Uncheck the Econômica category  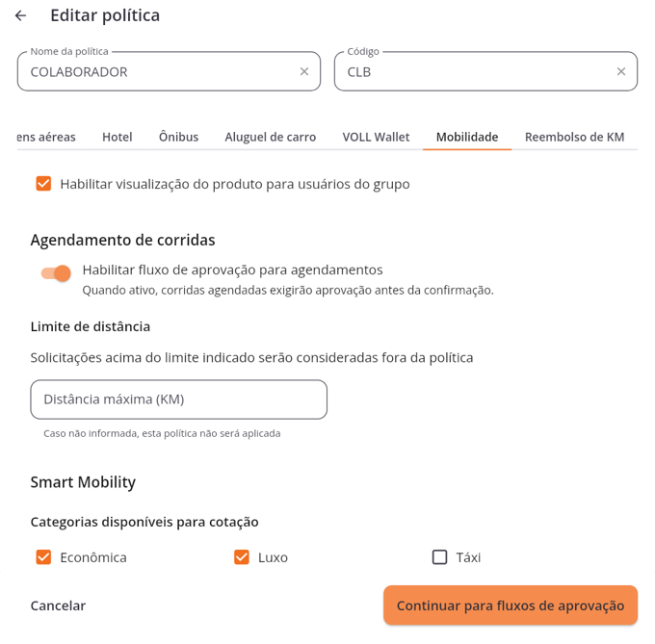43,557
